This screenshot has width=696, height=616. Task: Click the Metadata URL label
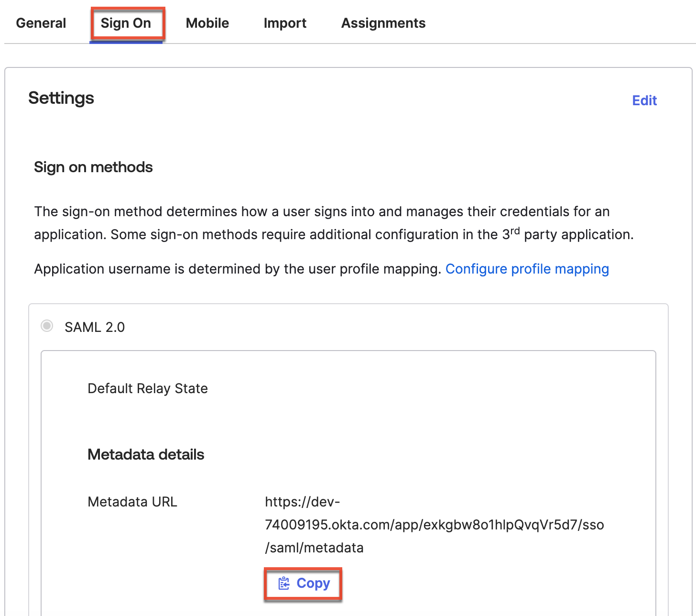pyautogui.click(x=132, y=502)
